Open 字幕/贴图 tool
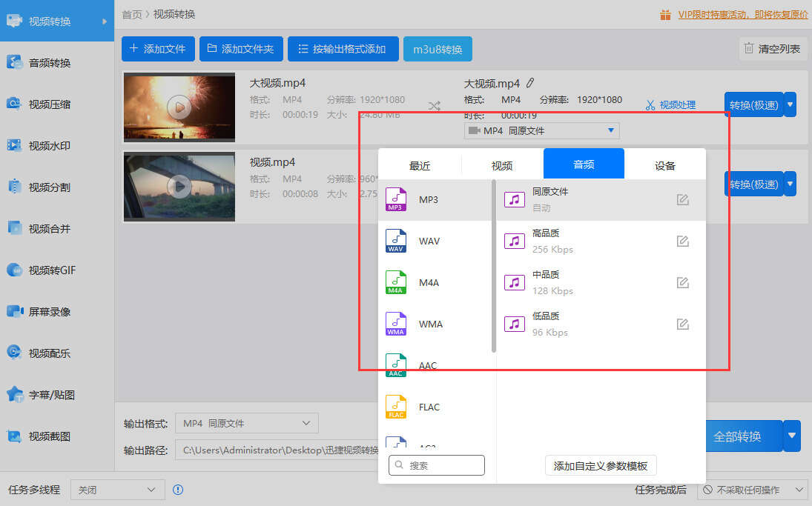 pos(57,395)
